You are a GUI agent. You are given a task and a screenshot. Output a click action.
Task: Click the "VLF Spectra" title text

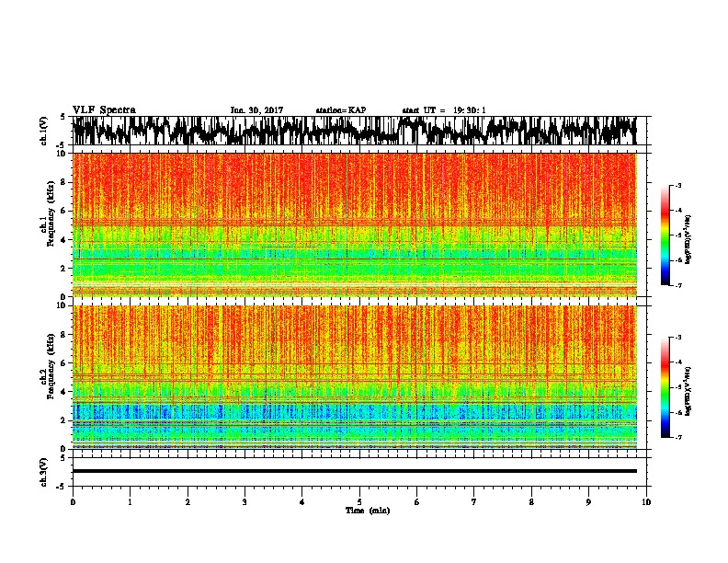pyautogui.click(x=104, y=110)
